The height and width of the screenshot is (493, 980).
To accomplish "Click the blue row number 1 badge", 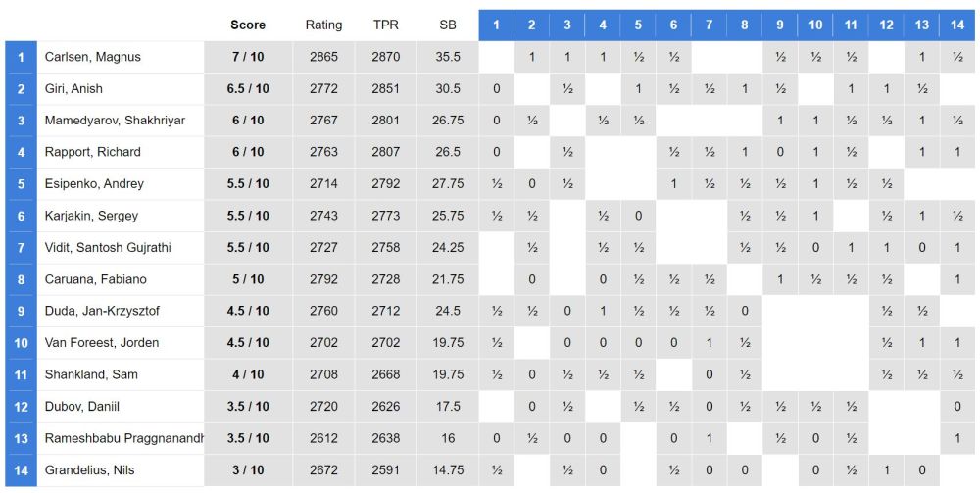I will pos(22,57).
